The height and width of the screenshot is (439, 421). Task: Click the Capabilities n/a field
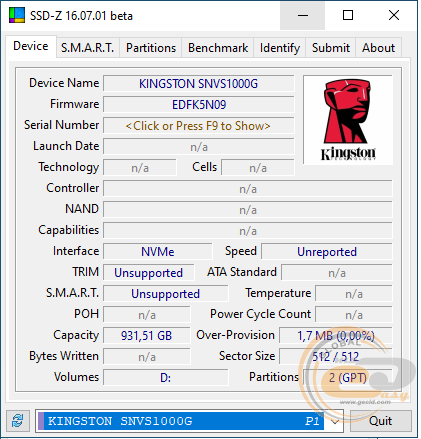coord(248,231)
